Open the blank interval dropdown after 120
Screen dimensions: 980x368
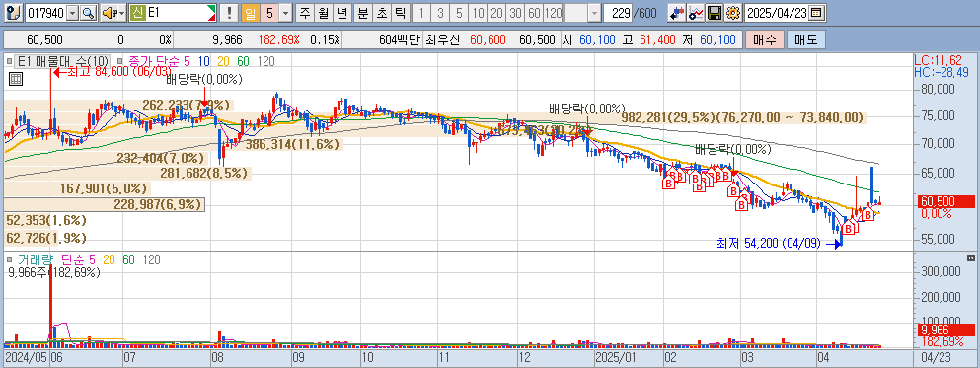click(594, 13)
